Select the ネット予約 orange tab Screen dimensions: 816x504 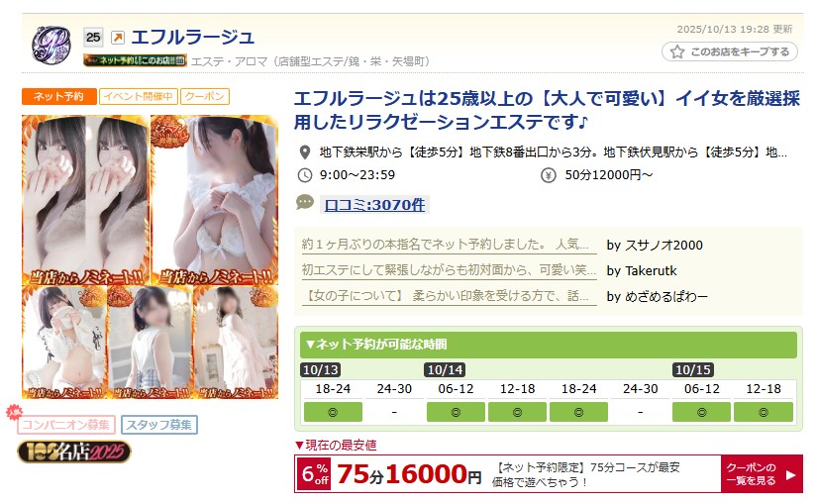pos(58,96)
